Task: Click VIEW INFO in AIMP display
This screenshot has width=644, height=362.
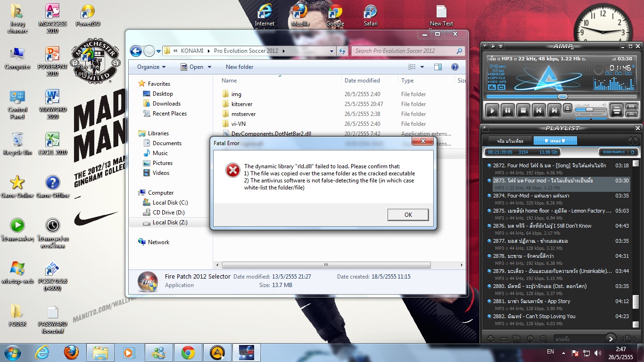Action: click(x=497, y=82)
